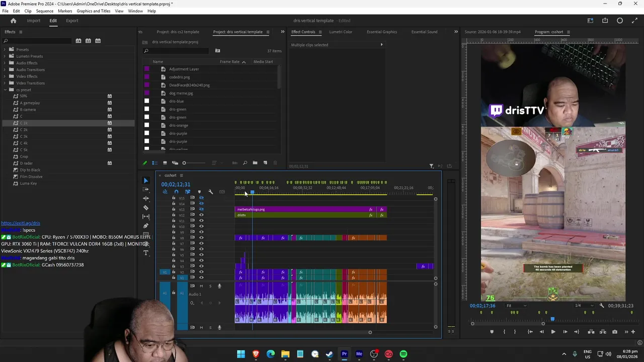Click the Home icon in header bar

click(x=14, y=21)
